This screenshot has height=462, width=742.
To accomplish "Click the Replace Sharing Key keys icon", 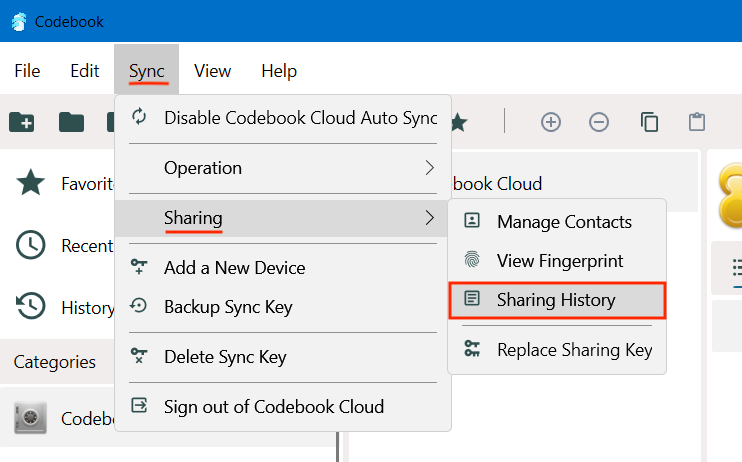I will tap(472, 348).
